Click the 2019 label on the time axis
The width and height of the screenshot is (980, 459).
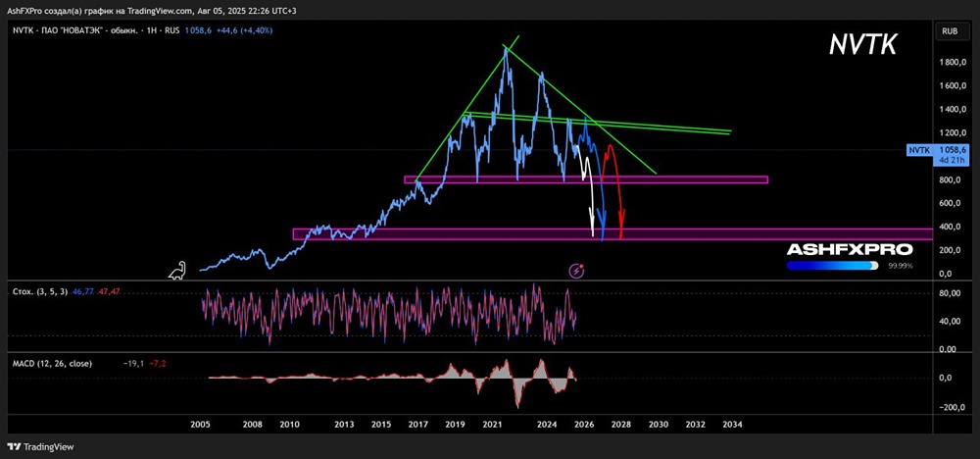pyautogui.click(x=455, y=425)
